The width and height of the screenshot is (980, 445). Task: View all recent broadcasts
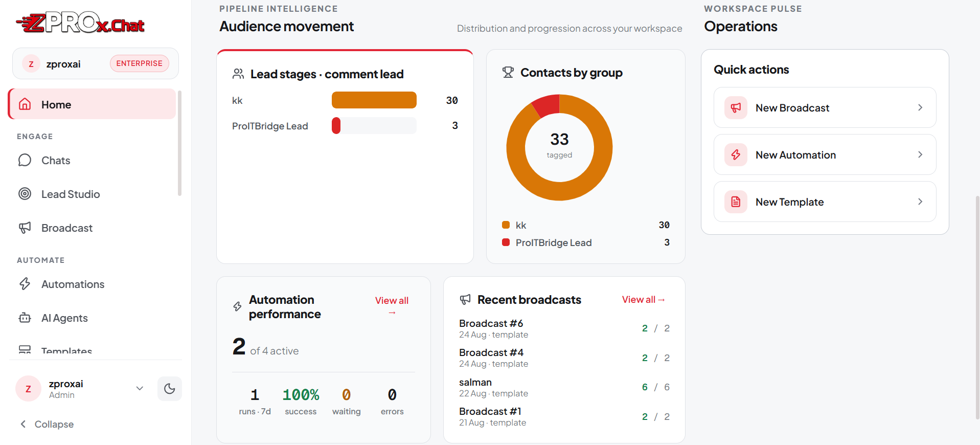(x=643, y=299)
